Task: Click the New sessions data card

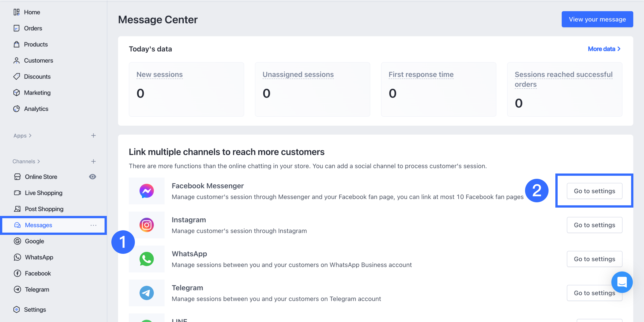Action: (186, 89)
